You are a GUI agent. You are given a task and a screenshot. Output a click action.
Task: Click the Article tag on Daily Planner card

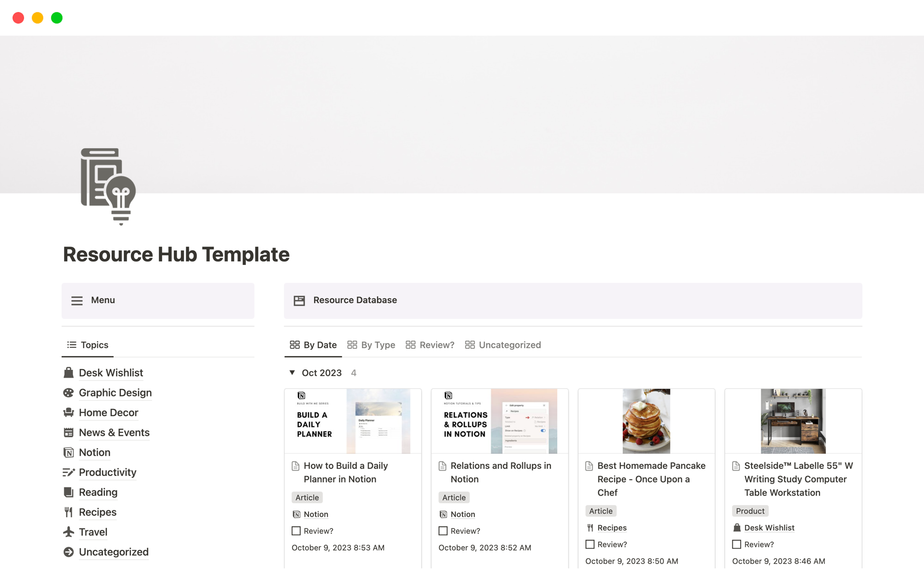(x=307, y=498)
